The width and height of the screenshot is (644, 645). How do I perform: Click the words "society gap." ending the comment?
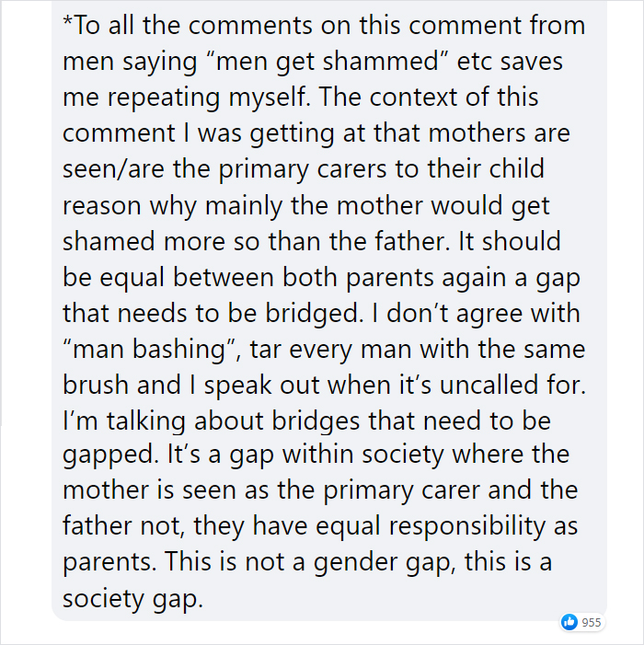click(131, 597)
